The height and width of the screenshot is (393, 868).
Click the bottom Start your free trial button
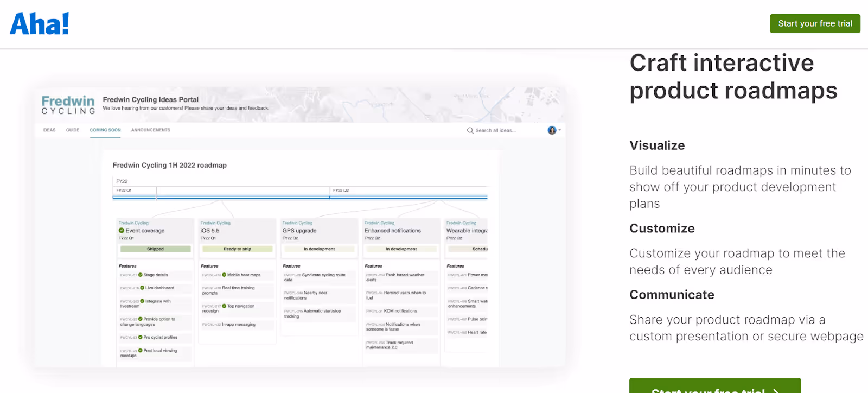pos(715,385)
